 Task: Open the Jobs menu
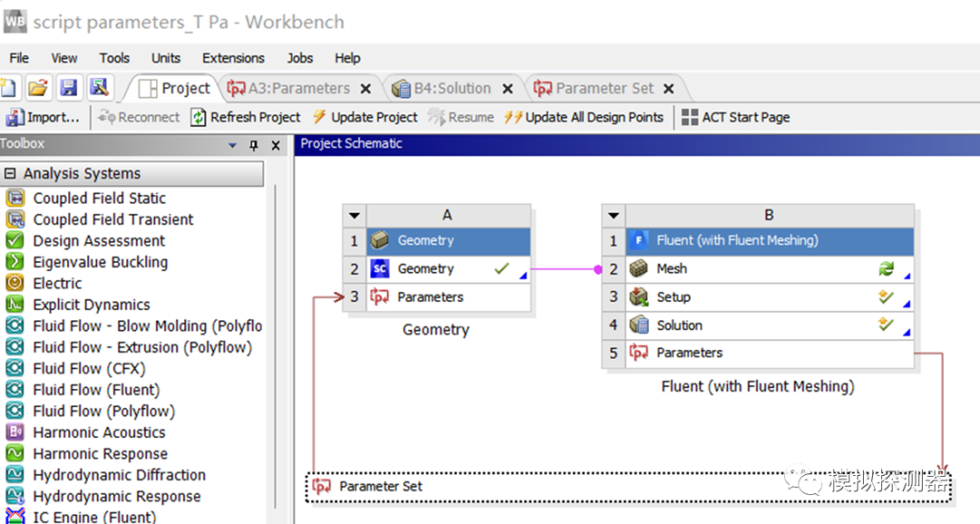click(300, 58)
